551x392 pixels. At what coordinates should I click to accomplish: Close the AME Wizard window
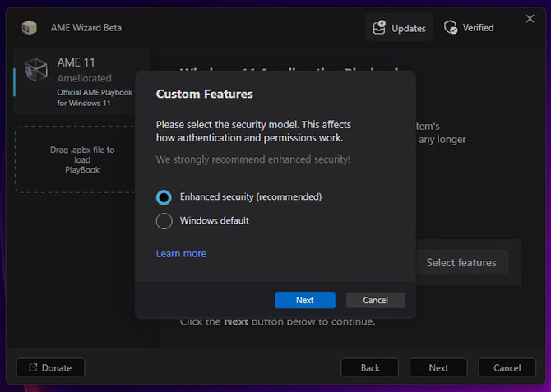point(530,19)
